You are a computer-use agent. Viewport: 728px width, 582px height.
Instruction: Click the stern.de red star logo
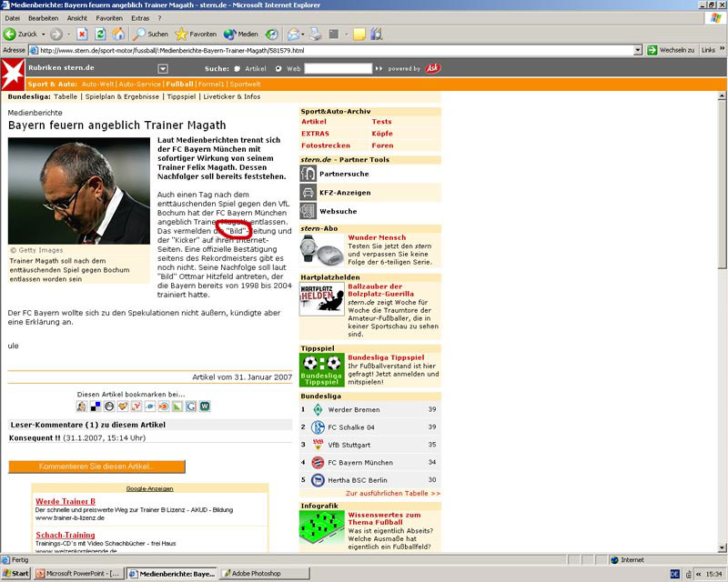click(x=13, y=75)
